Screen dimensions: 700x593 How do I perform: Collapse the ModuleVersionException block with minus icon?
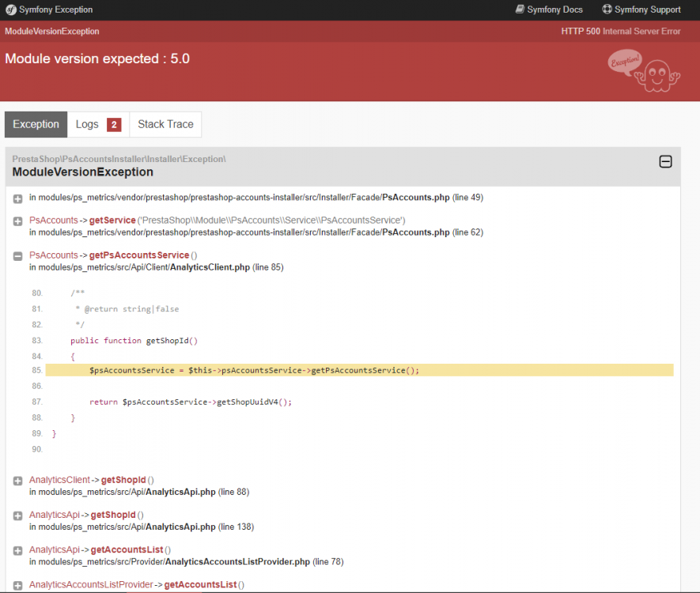point(665,161)
